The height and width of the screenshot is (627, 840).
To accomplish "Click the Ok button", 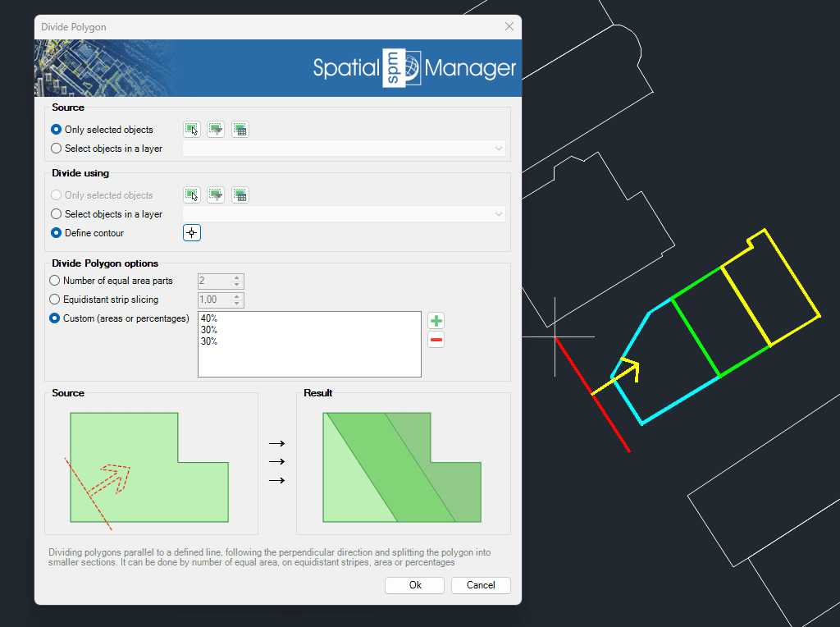I will (x=414, y=585).
